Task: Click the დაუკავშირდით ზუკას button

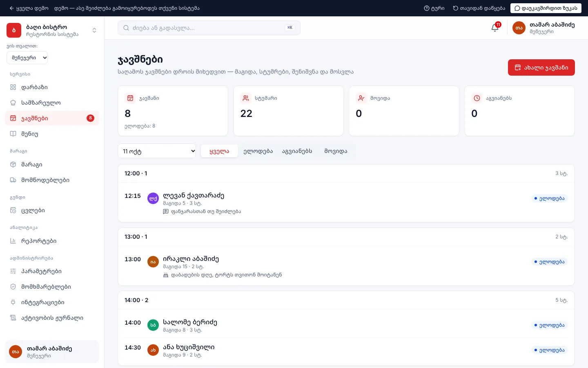Action: coord(546,8)
